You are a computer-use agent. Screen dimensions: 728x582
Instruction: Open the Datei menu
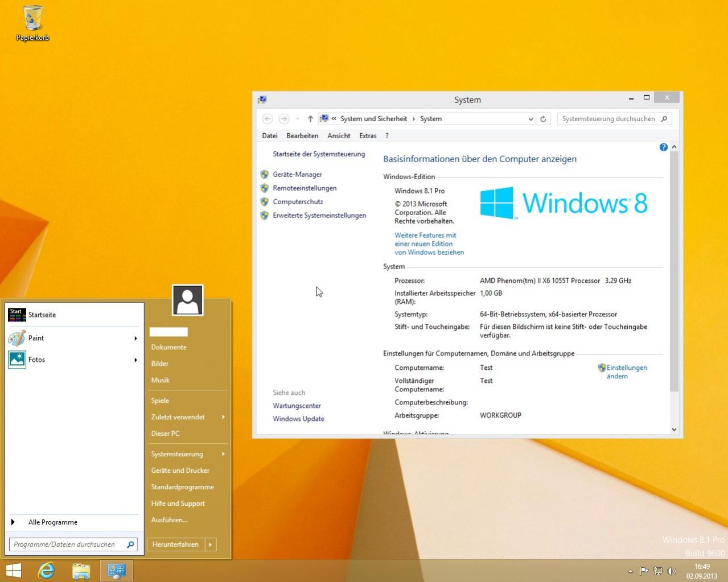point(270,136)
